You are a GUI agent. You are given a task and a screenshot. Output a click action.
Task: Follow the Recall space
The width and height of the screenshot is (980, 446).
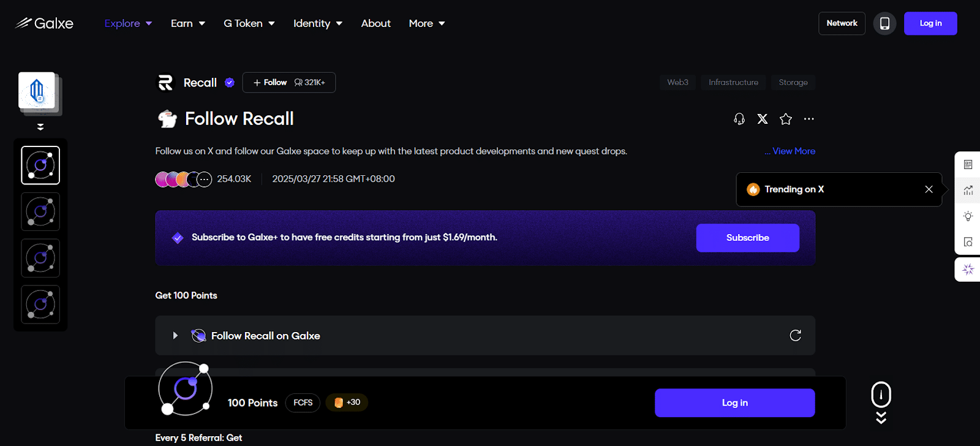coord(289,83)
